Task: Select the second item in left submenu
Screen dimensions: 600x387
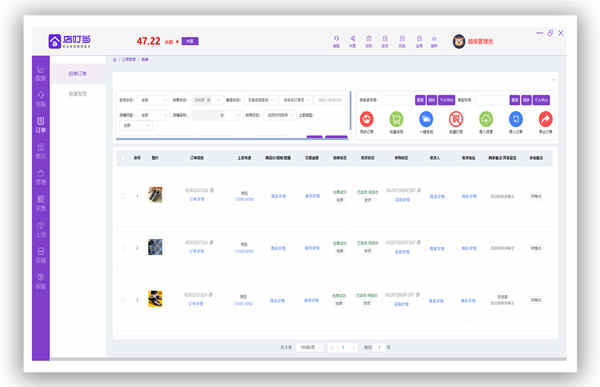Action: click(78, 94)
